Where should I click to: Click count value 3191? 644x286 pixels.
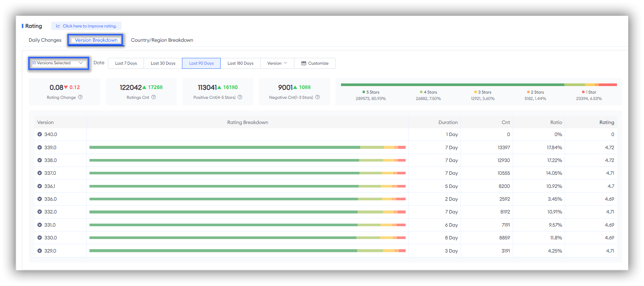[506, 251]
